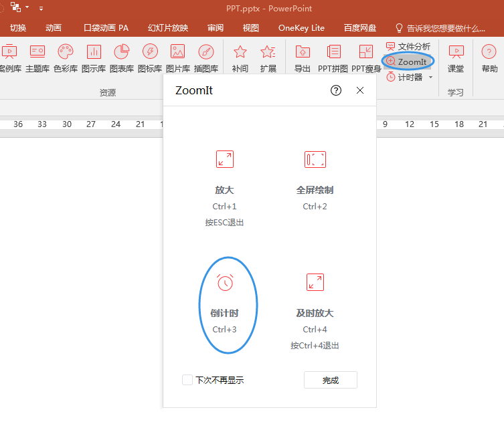
Task: Click the Ctrl+2 shortcut text
Action: point(315,206)
